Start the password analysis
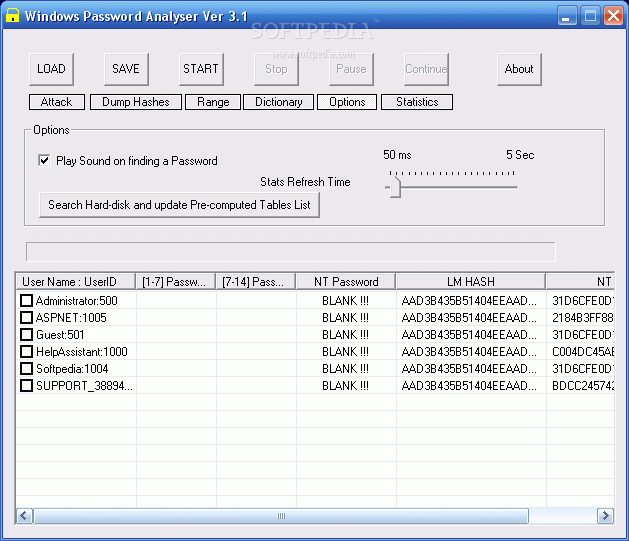Image resolution: width=629 pixels, height=541 pixels. pyautogui.click(x=201, y=69)
